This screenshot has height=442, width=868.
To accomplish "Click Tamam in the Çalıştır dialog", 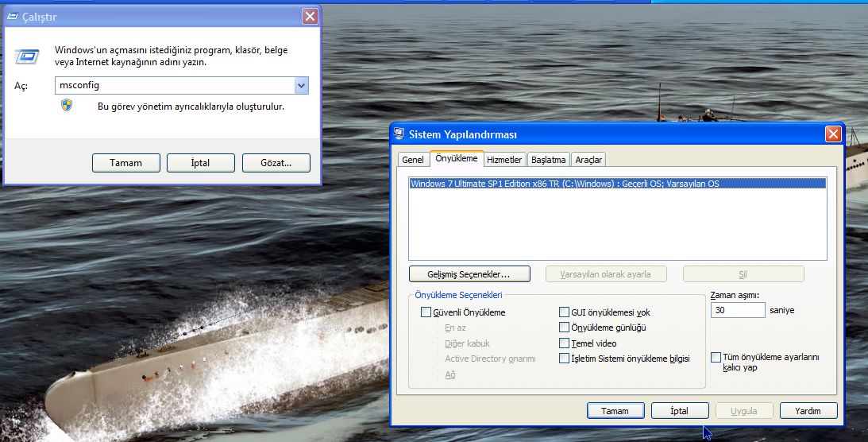I will click(x=125, y=163).
